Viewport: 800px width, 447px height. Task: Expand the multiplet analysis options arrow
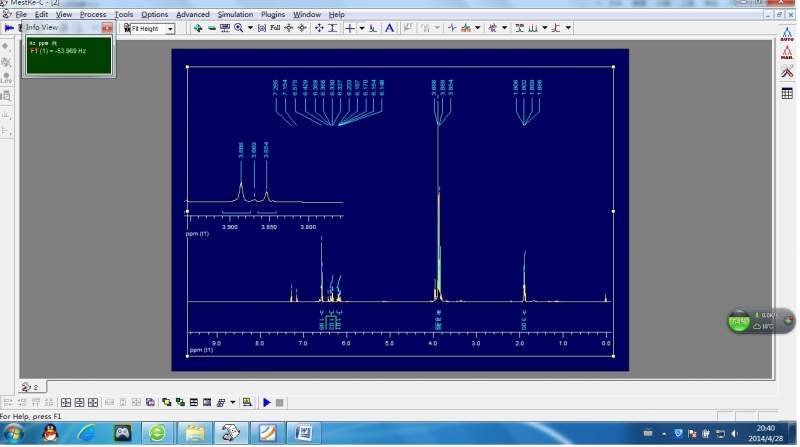click(505, 28)
